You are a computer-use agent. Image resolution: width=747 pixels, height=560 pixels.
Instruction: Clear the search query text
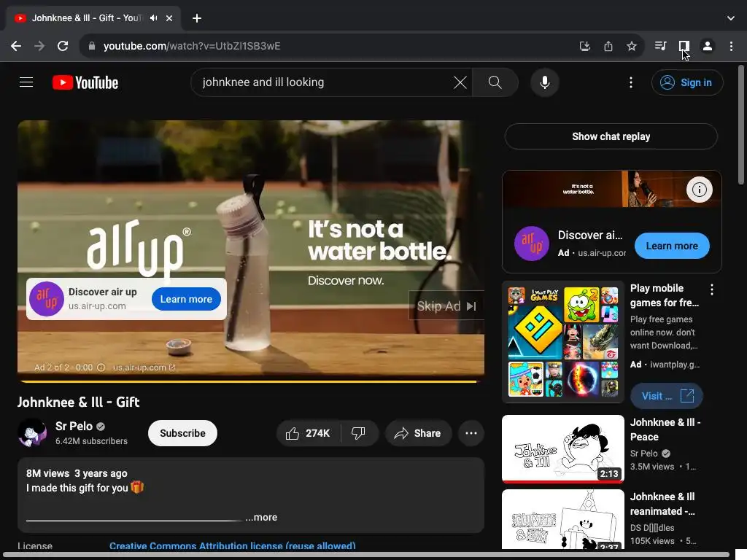pyautogui.click(x=460, y=82)
